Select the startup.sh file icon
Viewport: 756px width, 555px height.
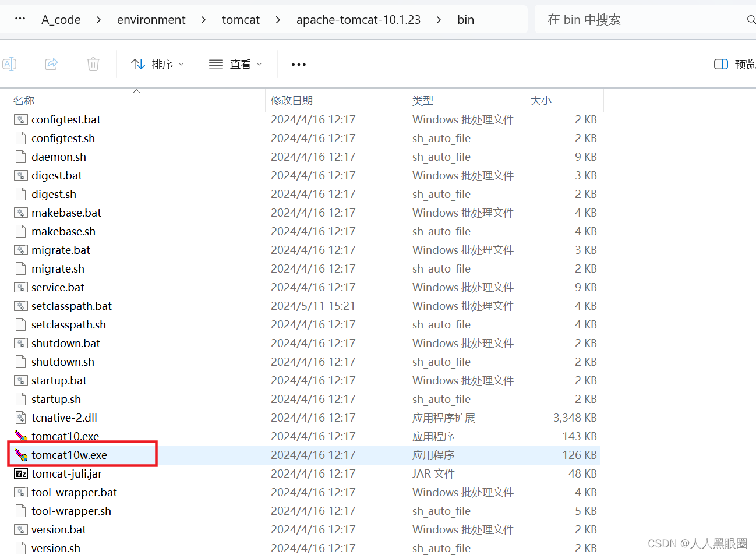coord(21,399)
